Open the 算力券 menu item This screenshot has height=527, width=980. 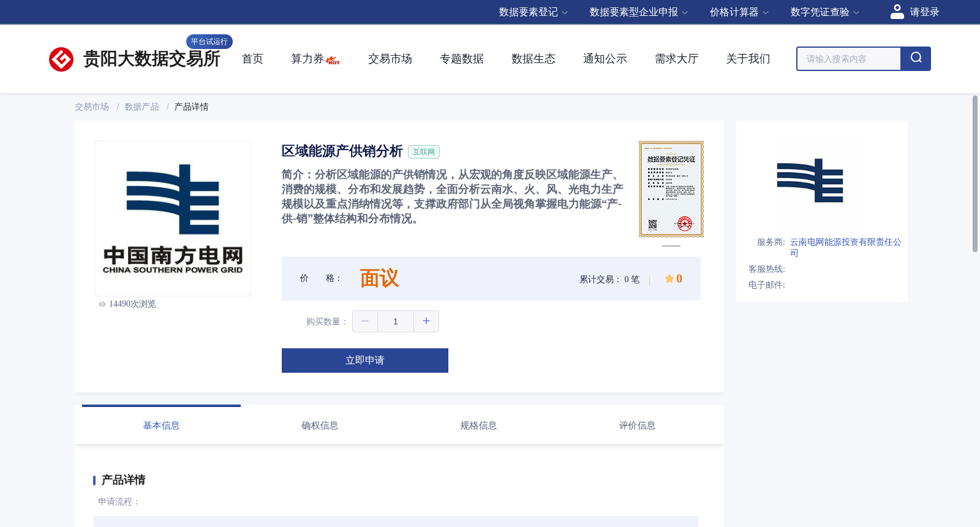(x=307, y=59)
